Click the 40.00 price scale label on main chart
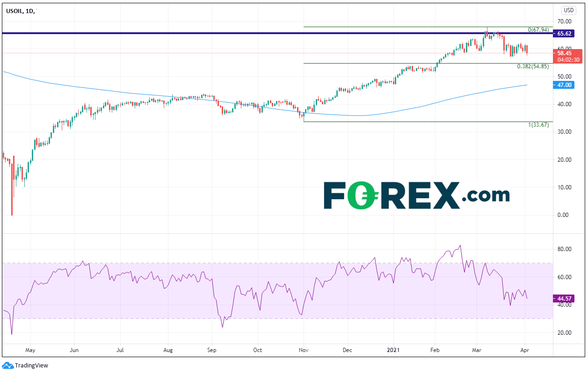Screen dimensions: 588x374 [564, 104]
